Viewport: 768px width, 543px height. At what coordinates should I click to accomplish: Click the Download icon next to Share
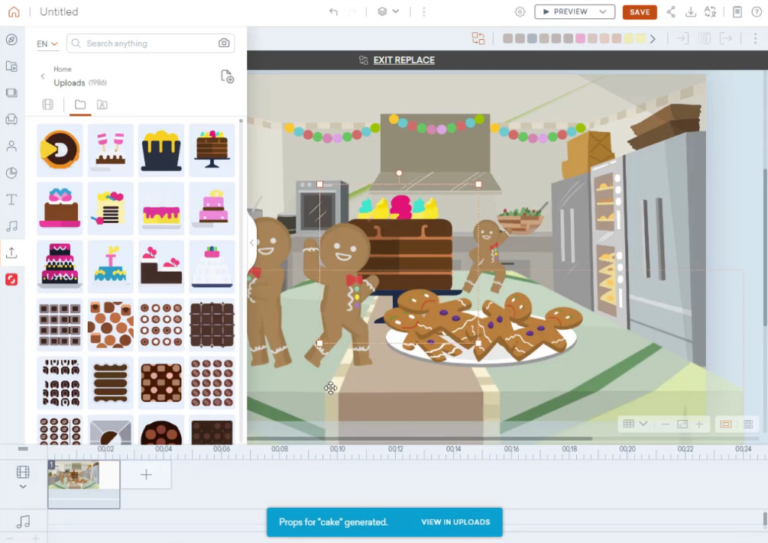pos(689,12)
